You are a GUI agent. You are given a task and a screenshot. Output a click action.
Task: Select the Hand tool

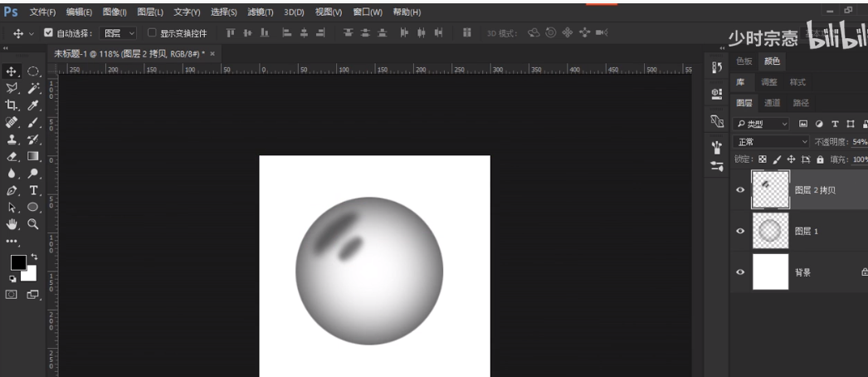[12, 223]
